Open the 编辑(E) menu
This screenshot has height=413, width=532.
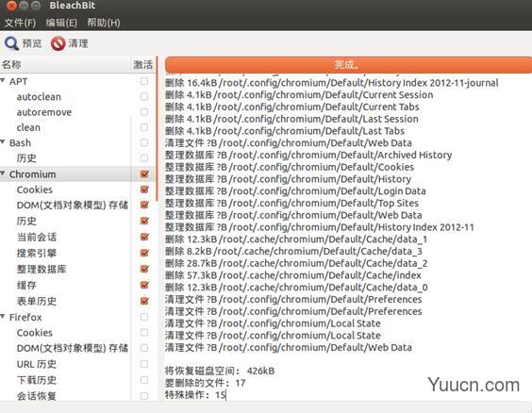pyautogui.click(x=61, y=23)
